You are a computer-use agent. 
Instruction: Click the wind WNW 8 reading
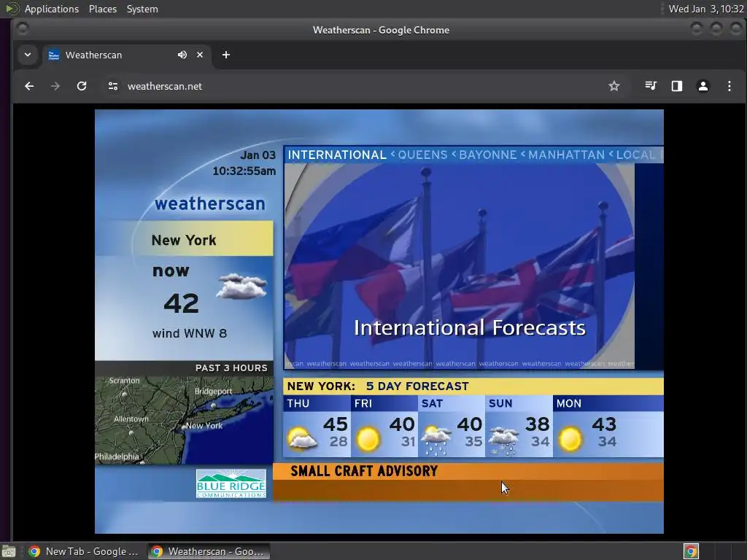click(x=190, y=333)
